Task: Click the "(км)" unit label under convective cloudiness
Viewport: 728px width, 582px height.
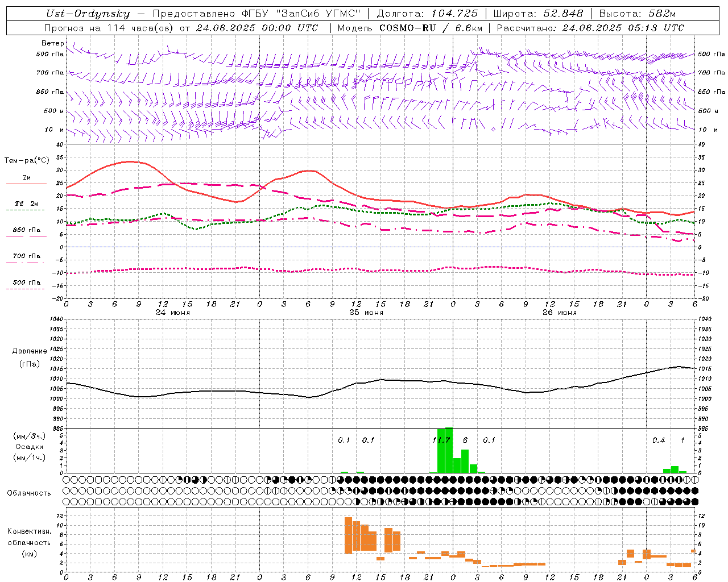Action: tap(29, 554)
